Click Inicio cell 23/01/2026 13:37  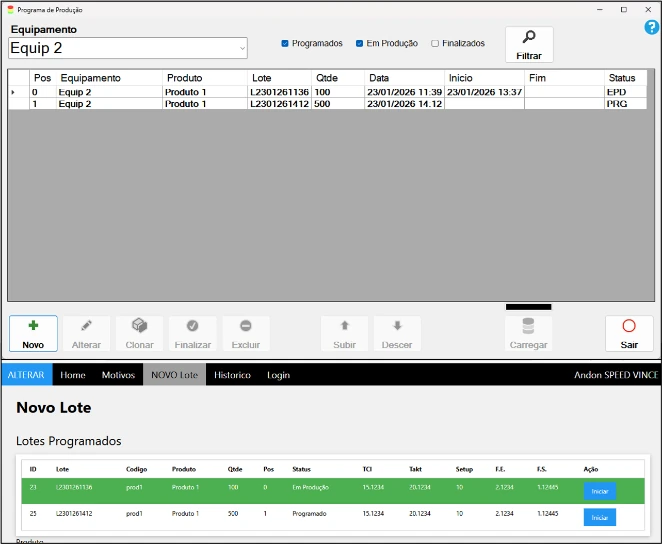(484, 92)
